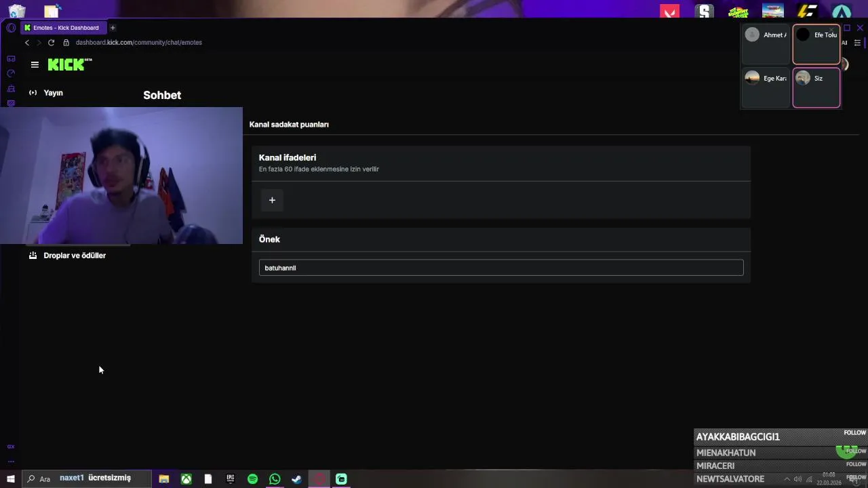Open Droplar ve ödüller sidebar item
868x488 pixels.
(x=67, y=256)
